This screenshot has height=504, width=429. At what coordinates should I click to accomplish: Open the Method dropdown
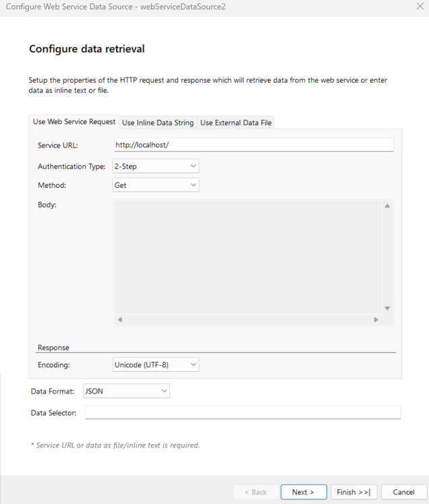156,185
